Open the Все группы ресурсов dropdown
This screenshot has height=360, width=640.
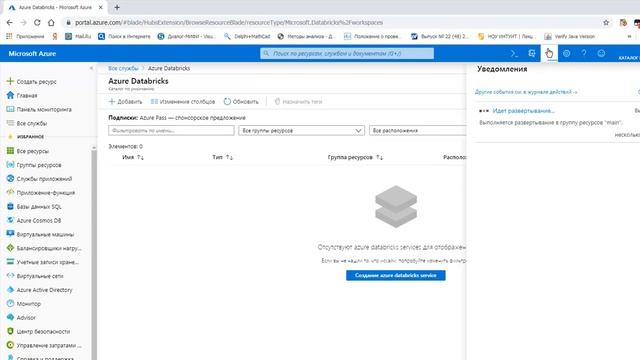301,131
